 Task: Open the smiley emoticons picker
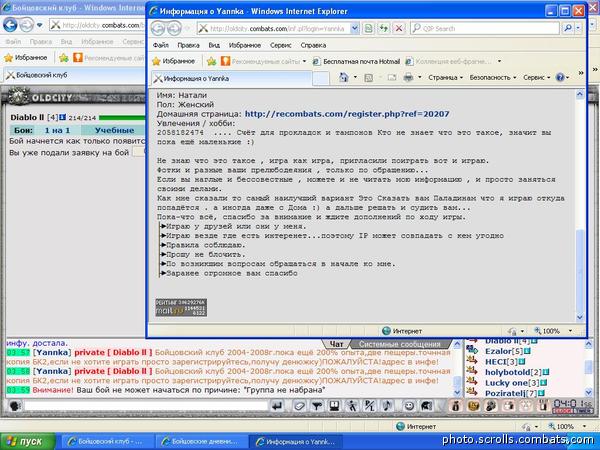(x=409, y=406)
